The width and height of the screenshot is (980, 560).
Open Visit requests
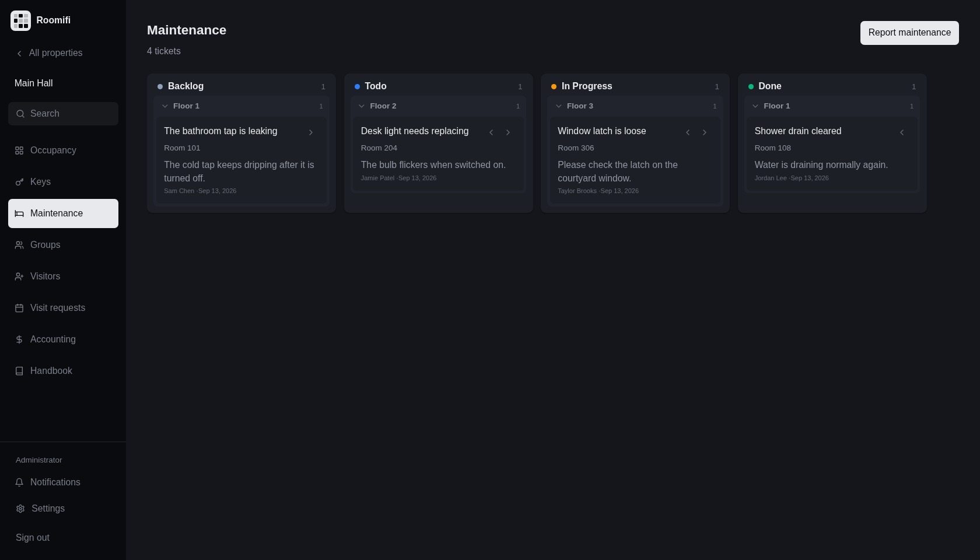point(63,308)
